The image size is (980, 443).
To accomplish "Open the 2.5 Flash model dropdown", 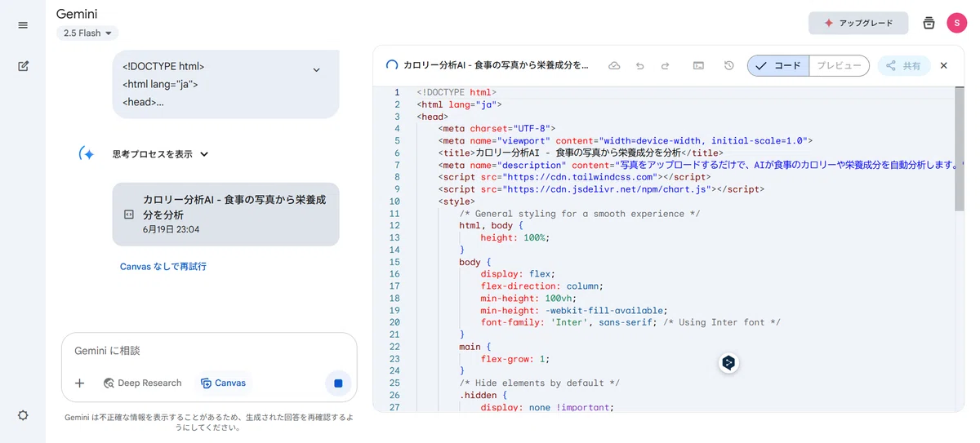I will tap(87, 33).
